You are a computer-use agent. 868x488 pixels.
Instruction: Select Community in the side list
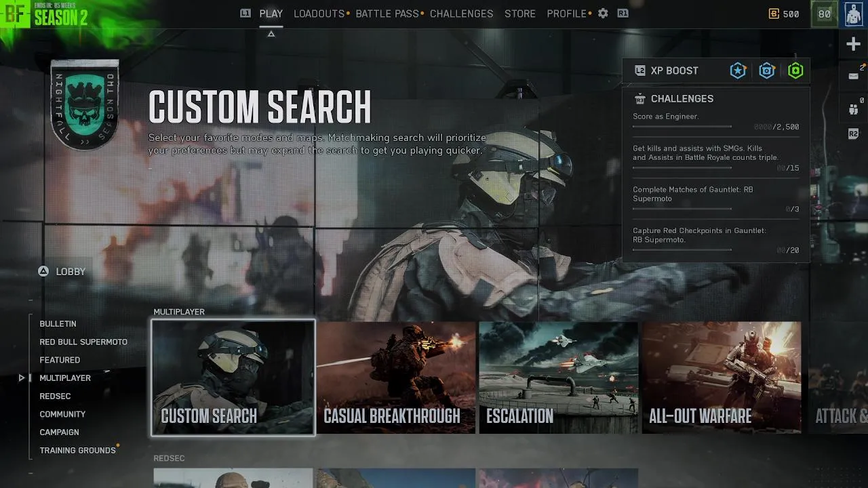tap(62, 414)
